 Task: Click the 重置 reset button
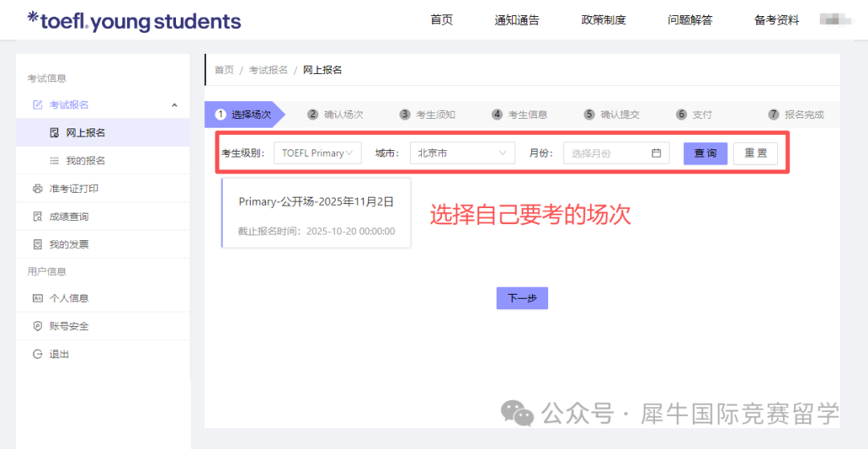tap(755, 153)
